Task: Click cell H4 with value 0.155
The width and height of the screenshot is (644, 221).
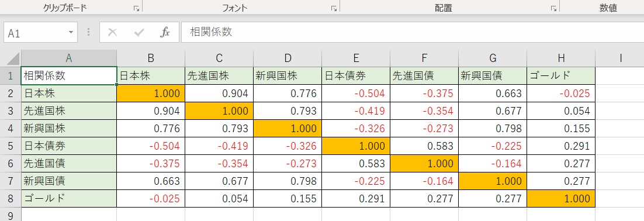Action: coord(561,129)
